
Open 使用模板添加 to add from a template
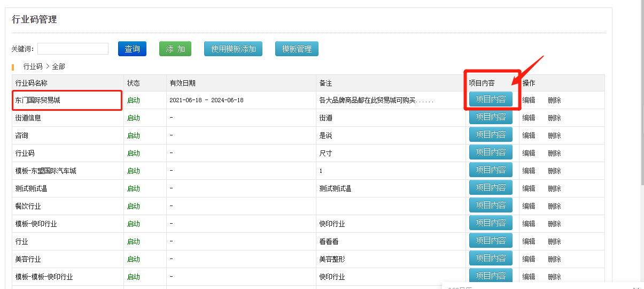tap(233, 49)
